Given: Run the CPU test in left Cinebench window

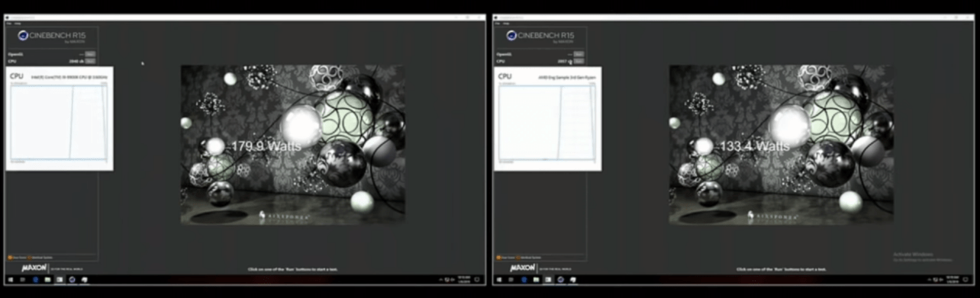Looking at the screenshot, I should pyautogui.click(x=90, y=61).
